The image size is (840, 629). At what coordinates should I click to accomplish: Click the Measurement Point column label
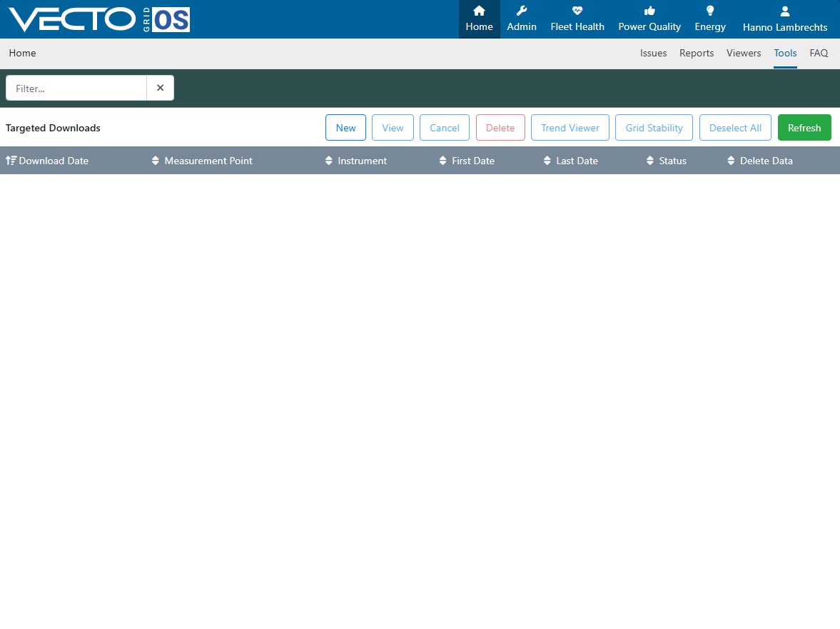[208, 161]
